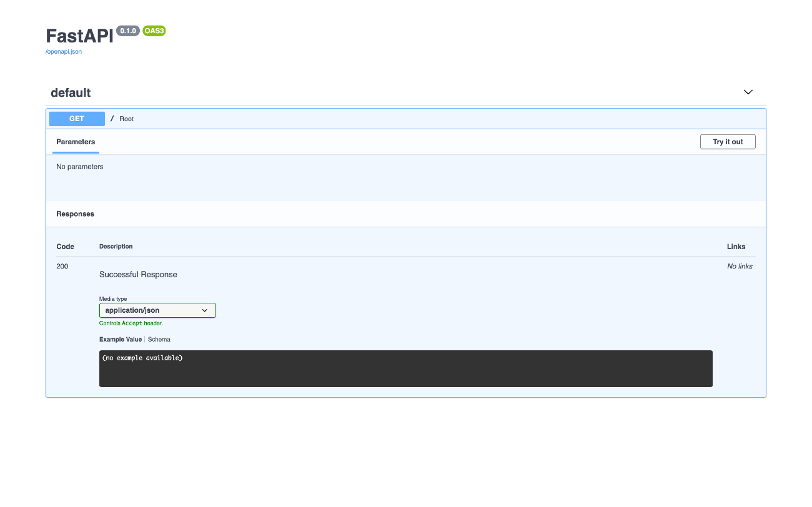Click the default tag heading
The width and height of the screenshot is (812, 507).
click(x=71, y=93)
